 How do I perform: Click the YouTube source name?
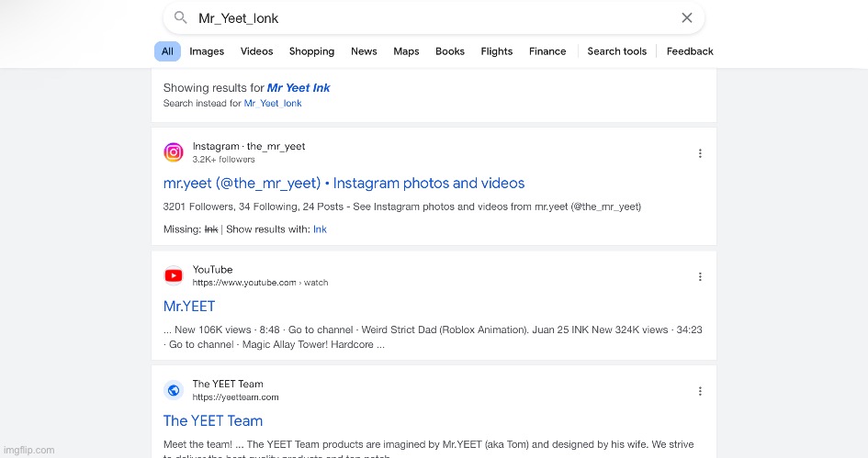point(212,269)
